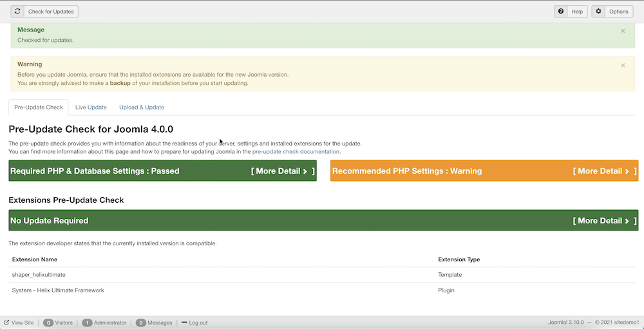
Task: Click the Required PHP & Database Settings : Passed heading
Action: pyautogui.click(x=95, y=171)
